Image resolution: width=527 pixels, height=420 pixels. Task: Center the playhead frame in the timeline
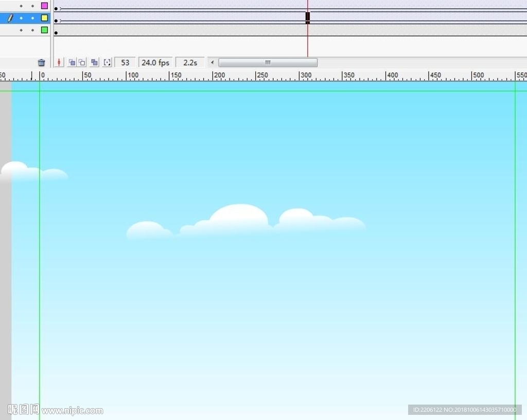pyautogui.click(x=59, y=62)
